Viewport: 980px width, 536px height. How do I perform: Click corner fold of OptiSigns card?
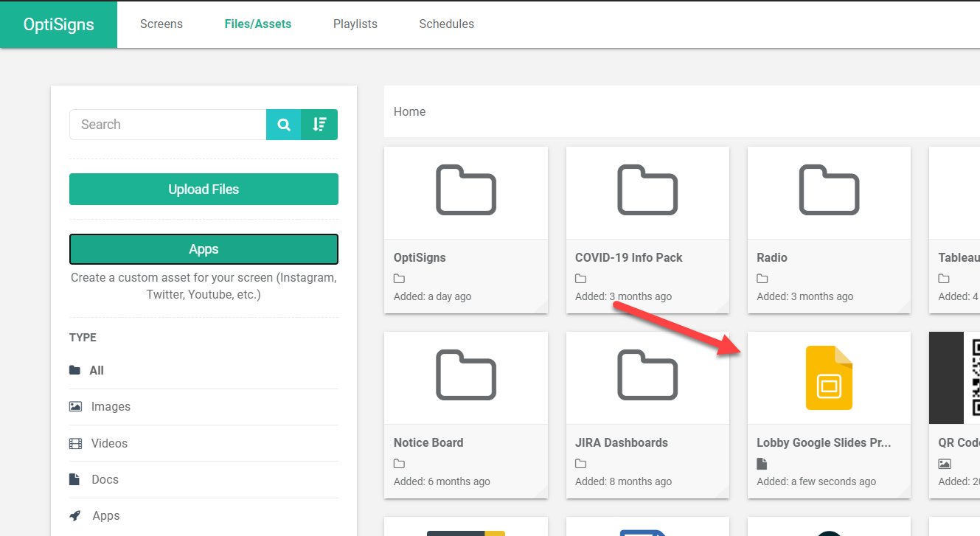tap(541, 307)
